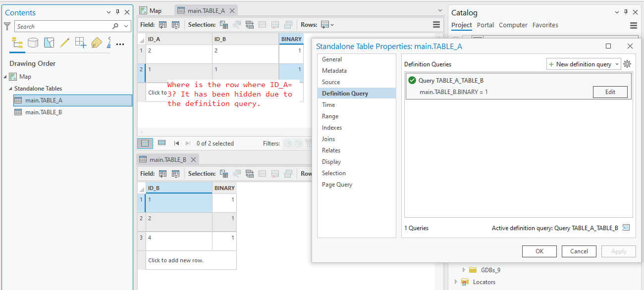
Task: Open Joins page in properties list
Action: click(328, 139)
